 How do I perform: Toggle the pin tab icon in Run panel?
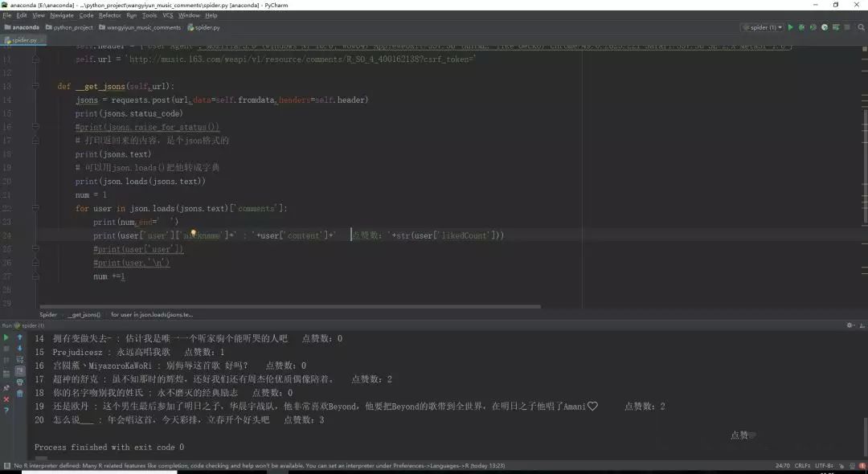[x=6, y=388]
